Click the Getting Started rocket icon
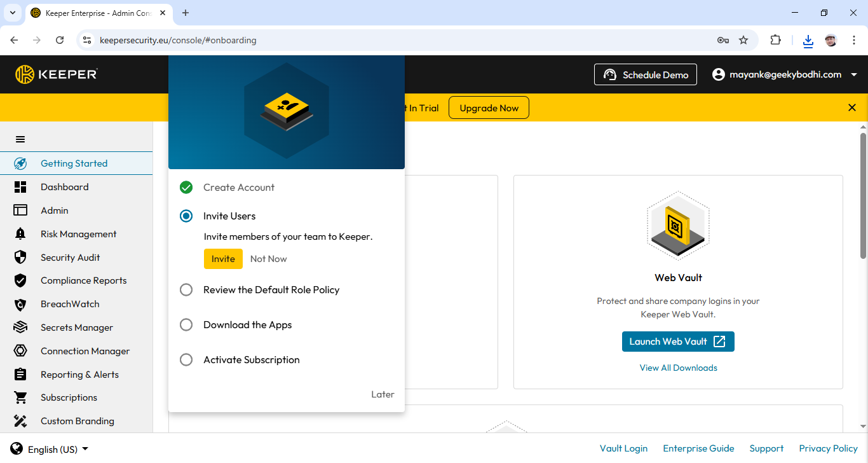Image resolution: width=868 pixels, height=463 pixels. (x=20, y=163)
